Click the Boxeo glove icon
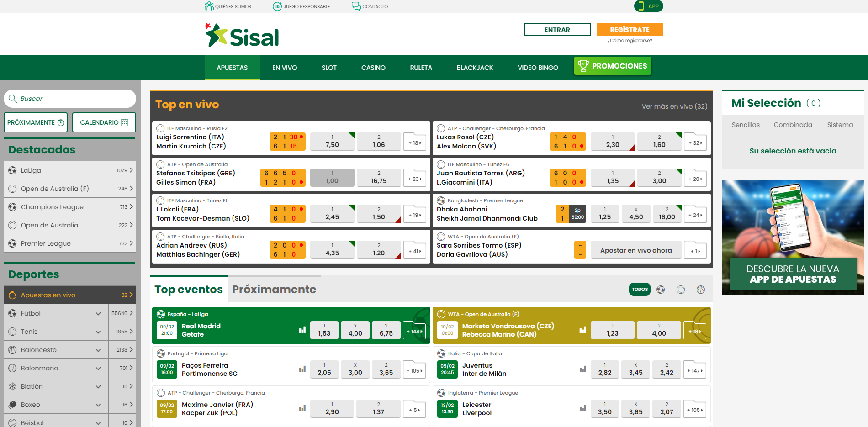The image size is (868, 427). tap(12, 405)
